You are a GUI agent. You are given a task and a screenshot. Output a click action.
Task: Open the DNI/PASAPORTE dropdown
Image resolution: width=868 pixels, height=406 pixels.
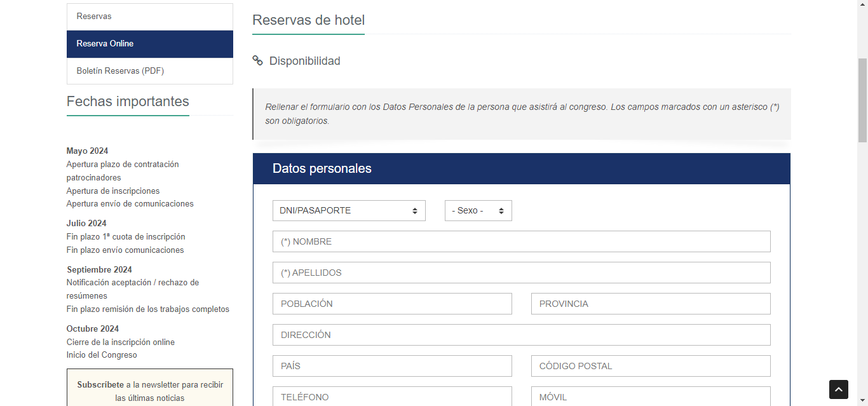(349, 211)
